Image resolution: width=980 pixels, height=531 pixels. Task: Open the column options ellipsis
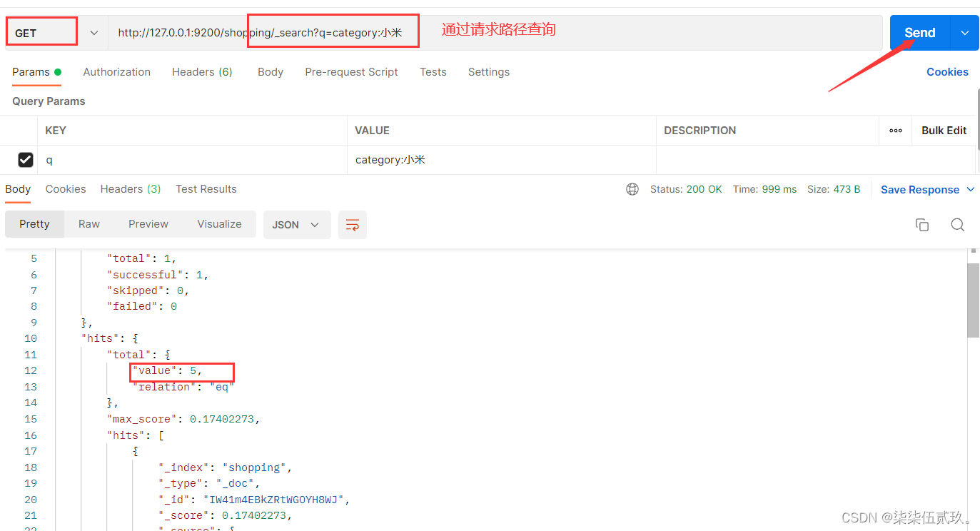click(896, 131)
